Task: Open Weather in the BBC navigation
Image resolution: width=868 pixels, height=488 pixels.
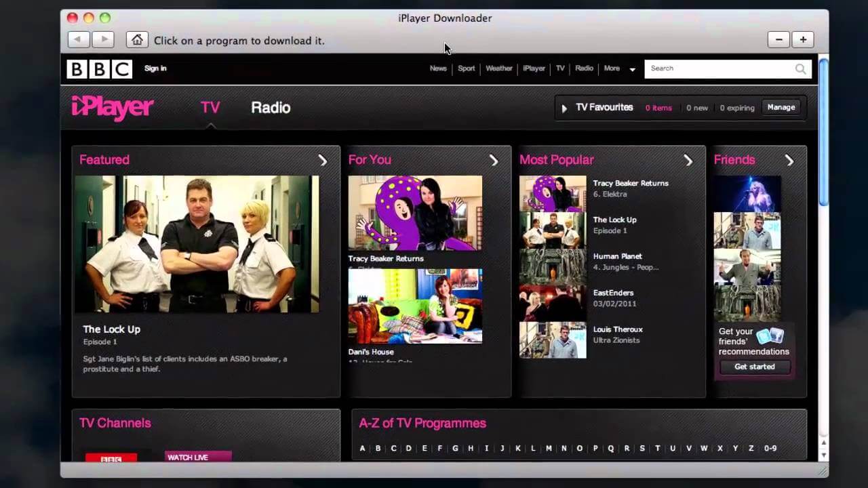Action: 499,68
